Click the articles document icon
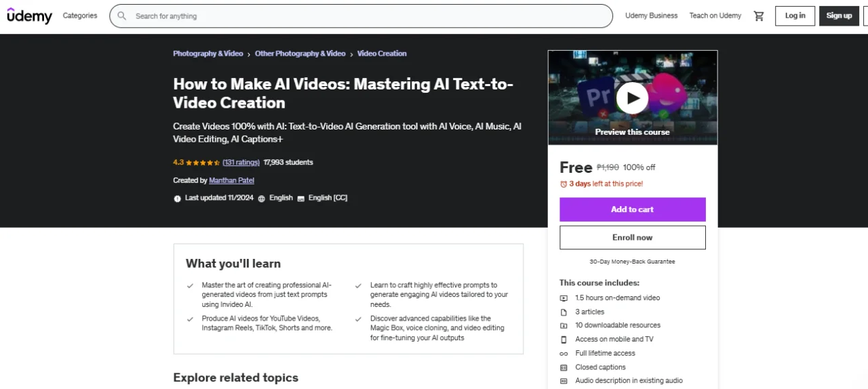 click(564, 312)
